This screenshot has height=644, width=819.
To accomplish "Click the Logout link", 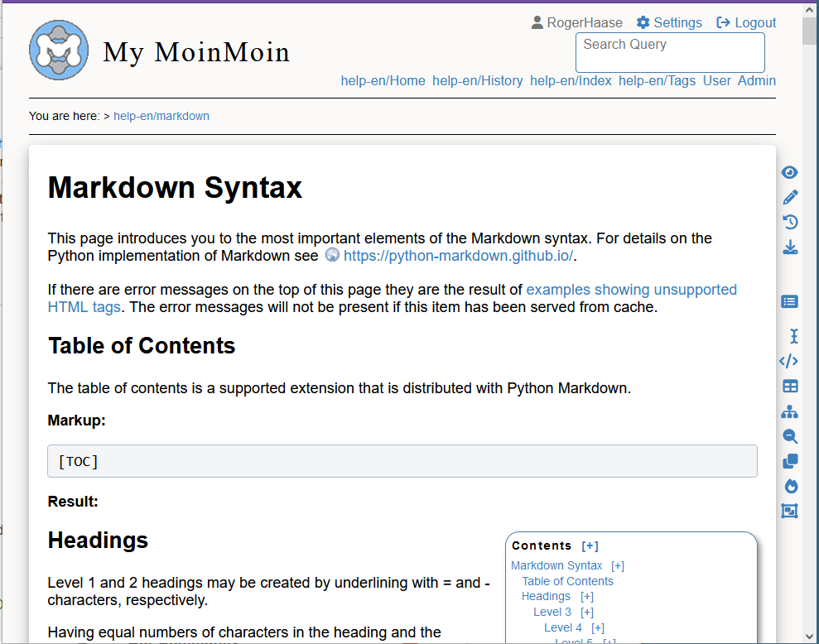I will pyautogui.click(x=746, y=23).
